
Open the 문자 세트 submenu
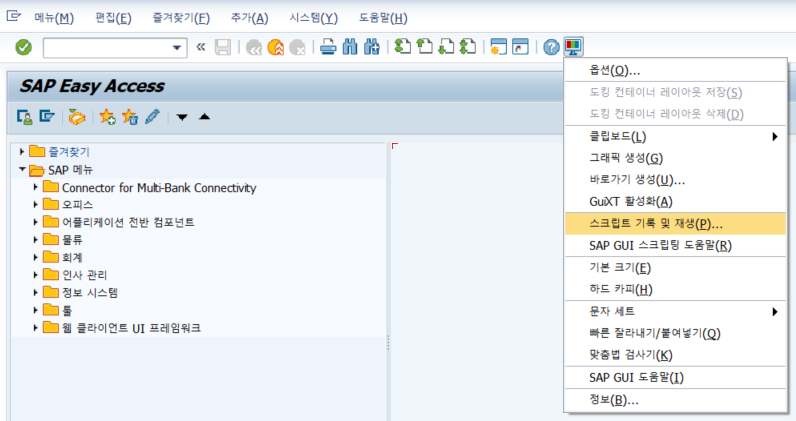pyautogui.click(x=675, y=311)
